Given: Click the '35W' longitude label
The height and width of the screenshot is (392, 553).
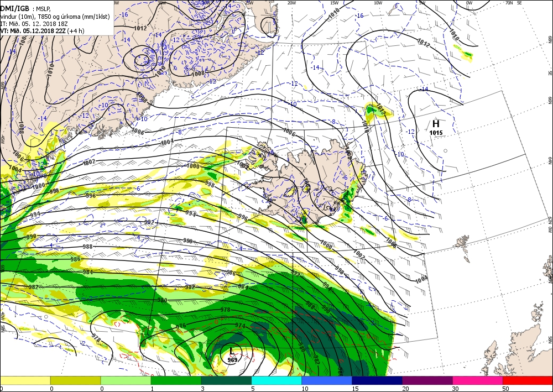Looking at the screenshot, I should click(162, 2).
